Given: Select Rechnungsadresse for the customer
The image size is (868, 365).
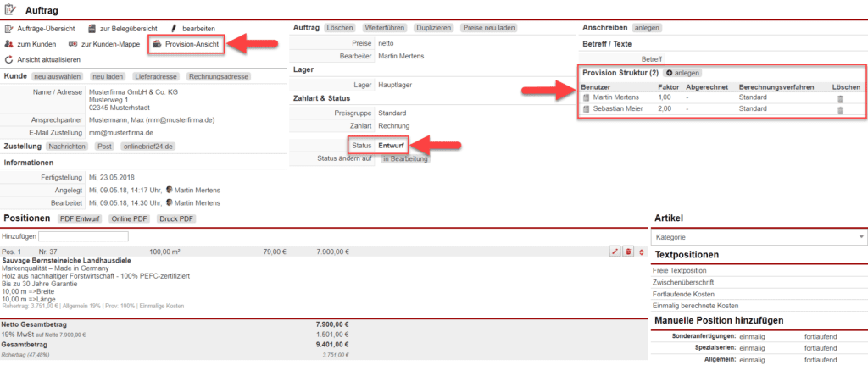Looking at the screenshot, I should [218, 76].
